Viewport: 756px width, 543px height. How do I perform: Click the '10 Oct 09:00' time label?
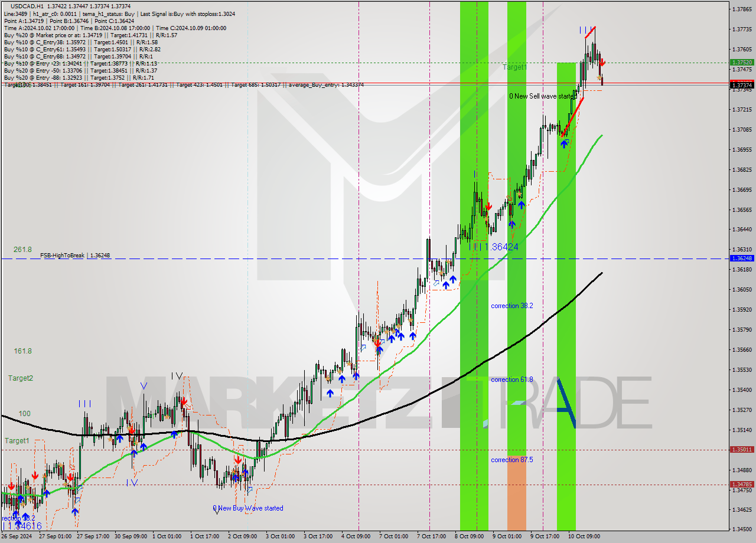click(x=584, y=537)
